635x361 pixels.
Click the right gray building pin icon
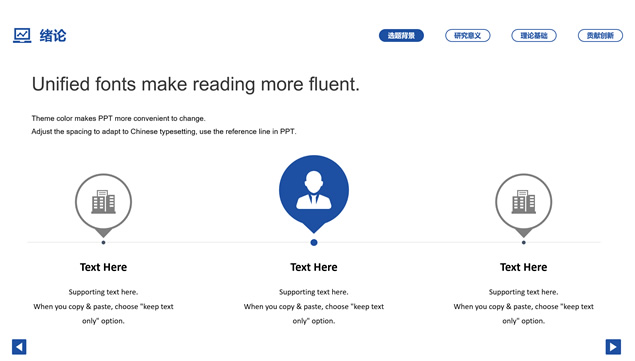[524, 205]
